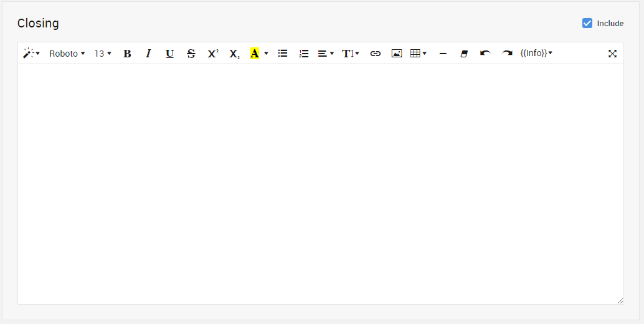644x324 pixels.
Task: Insert a picture
Action: [x=397, y=54]
